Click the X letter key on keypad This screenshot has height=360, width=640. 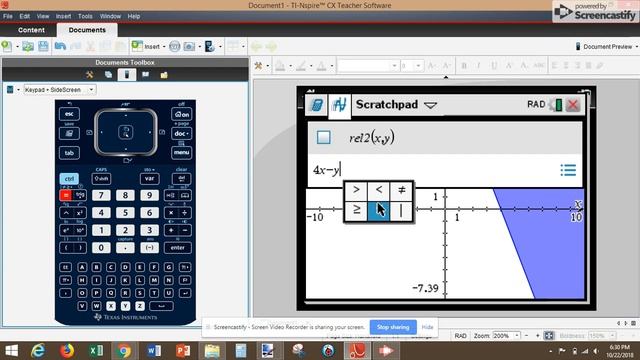click(x=111, y=306)
